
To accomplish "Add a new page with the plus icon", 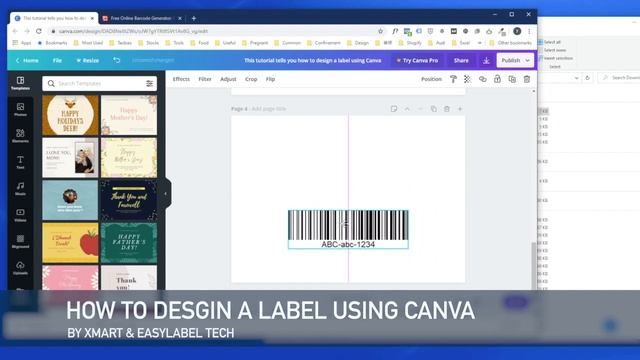I will click(460, 109).
